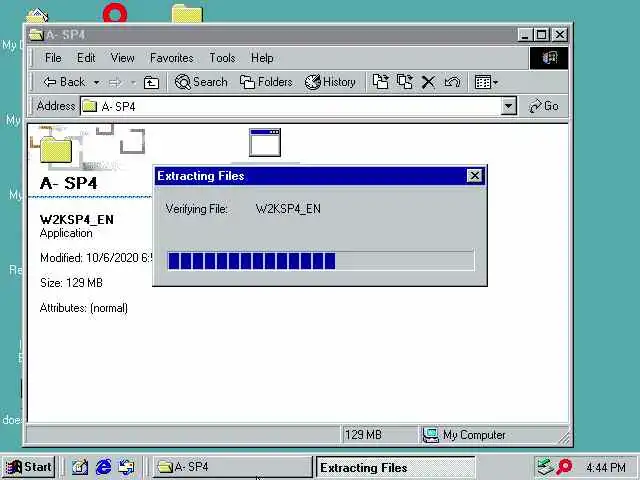Click the large folder icon in the web view panel
This screenshot has width=640, height=480.
56,149
